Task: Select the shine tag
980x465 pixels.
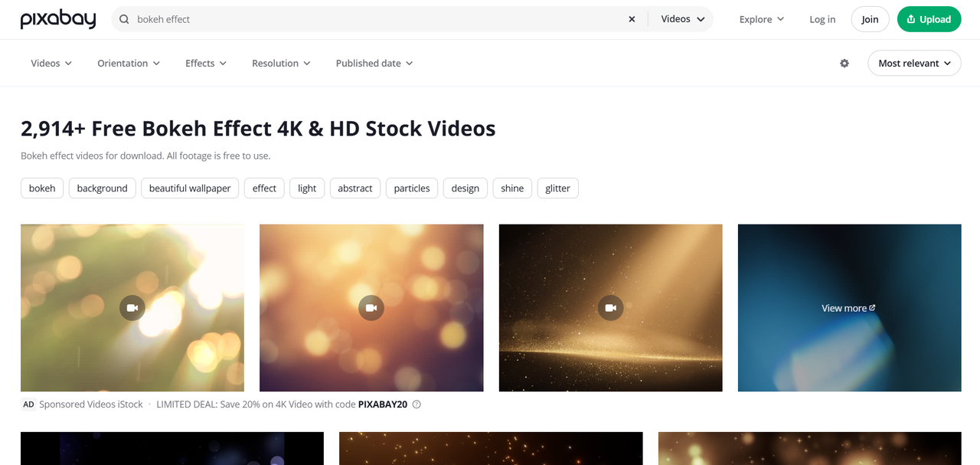Action: 512,188
